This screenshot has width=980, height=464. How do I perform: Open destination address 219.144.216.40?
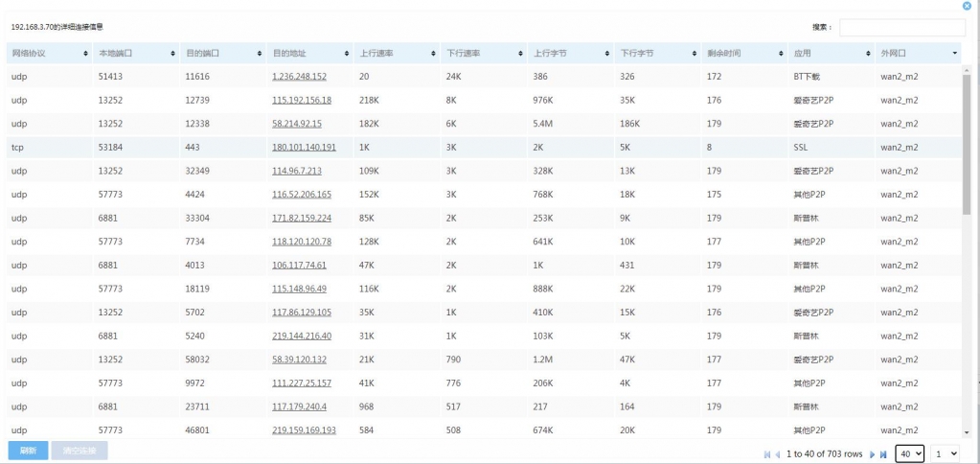(302, 336)
